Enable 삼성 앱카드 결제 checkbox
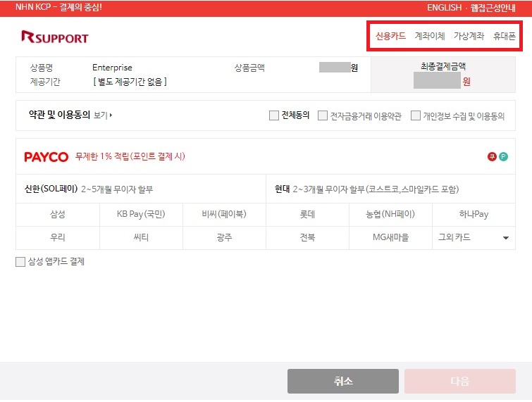 (20, 262)
